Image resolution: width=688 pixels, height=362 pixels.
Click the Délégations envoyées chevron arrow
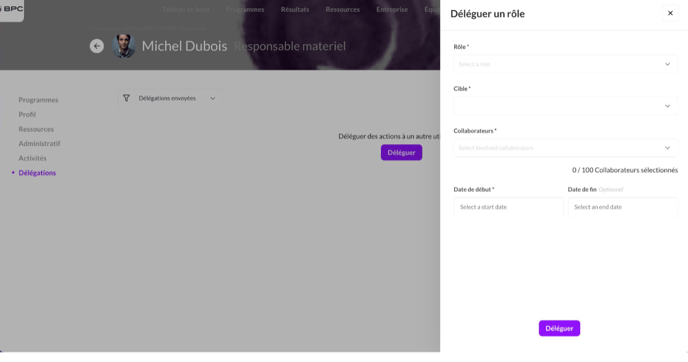[x=212, y=98]
